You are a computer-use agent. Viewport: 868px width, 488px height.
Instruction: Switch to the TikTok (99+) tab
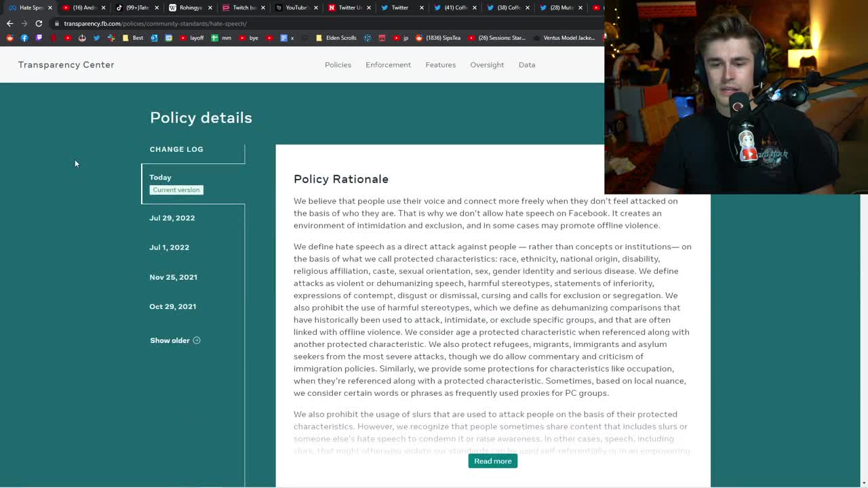coord(137,7)
